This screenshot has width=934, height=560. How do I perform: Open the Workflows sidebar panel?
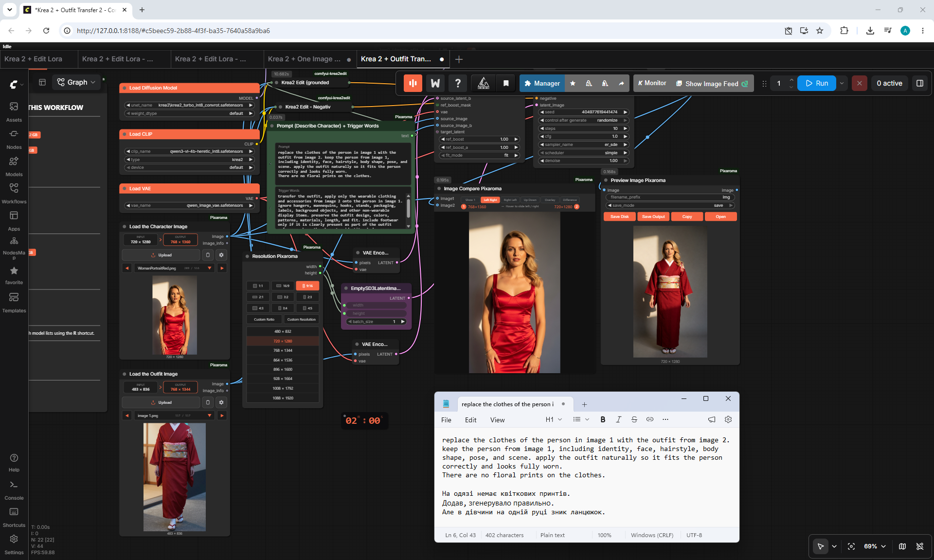coord(14,193)
